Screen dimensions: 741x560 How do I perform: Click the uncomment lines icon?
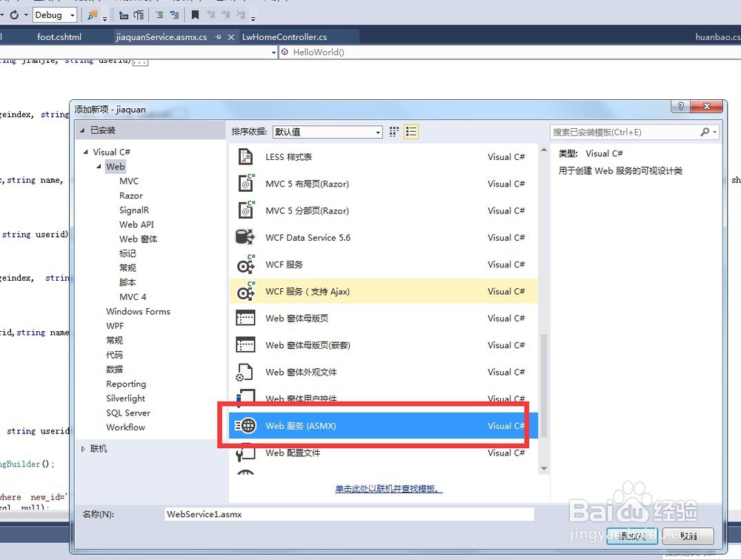pos(174,15)
